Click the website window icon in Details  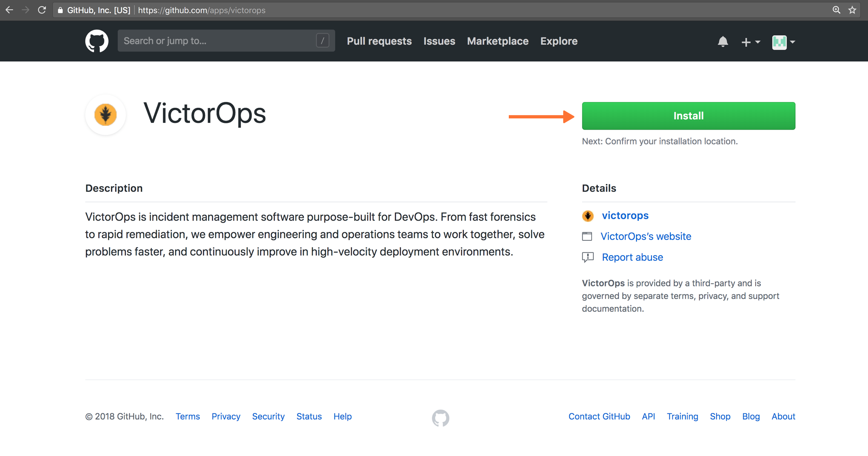click(587, 236)
